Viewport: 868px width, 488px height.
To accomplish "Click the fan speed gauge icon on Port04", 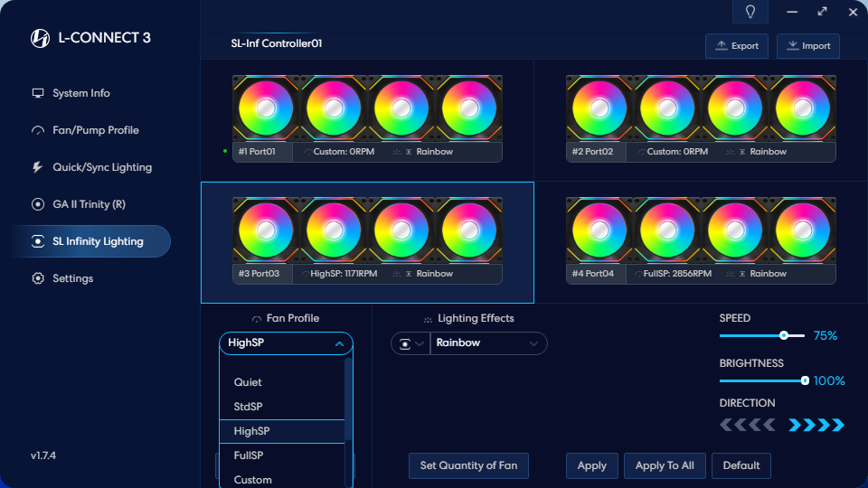I will coord(639,274).
